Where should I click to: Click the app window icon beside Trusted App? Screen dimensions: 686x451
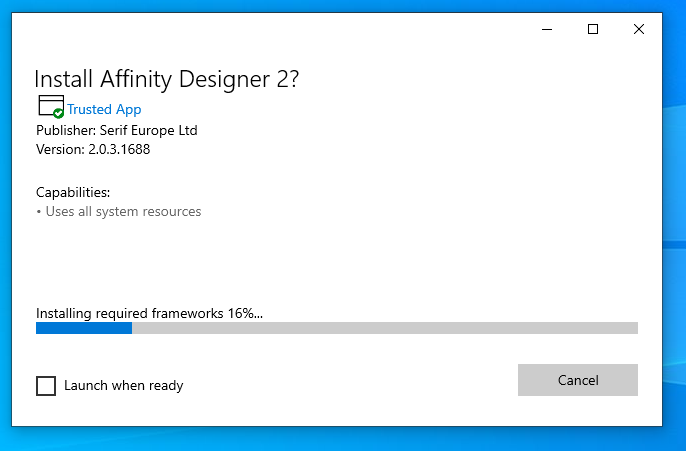(x=51, y=106)
